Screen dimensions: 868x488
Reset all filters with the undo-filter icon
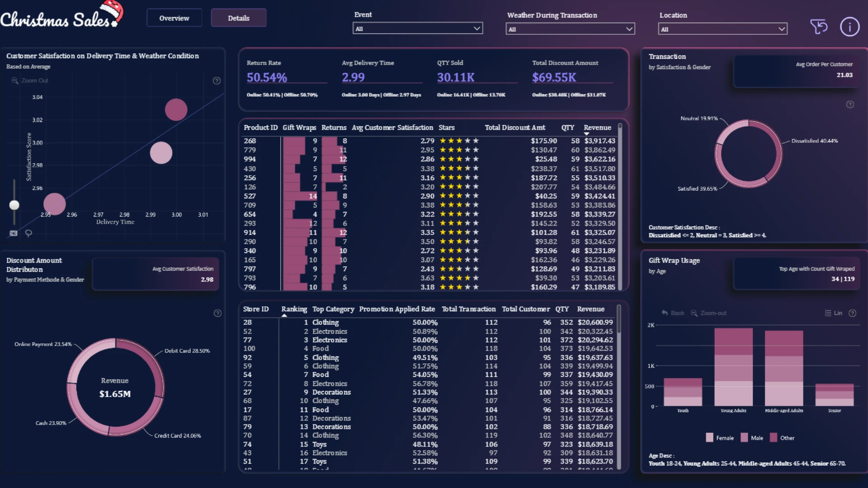pos(819,27)
